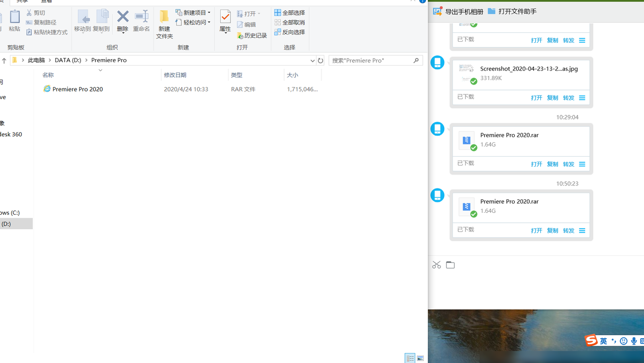Click the Rename (重命名) ribbon icon
Screen dimensions: 644x363
coord(141,17)
